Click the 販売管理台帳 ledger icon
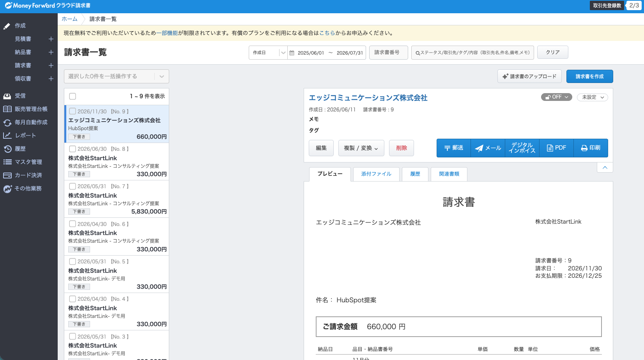 click(7, 109)
